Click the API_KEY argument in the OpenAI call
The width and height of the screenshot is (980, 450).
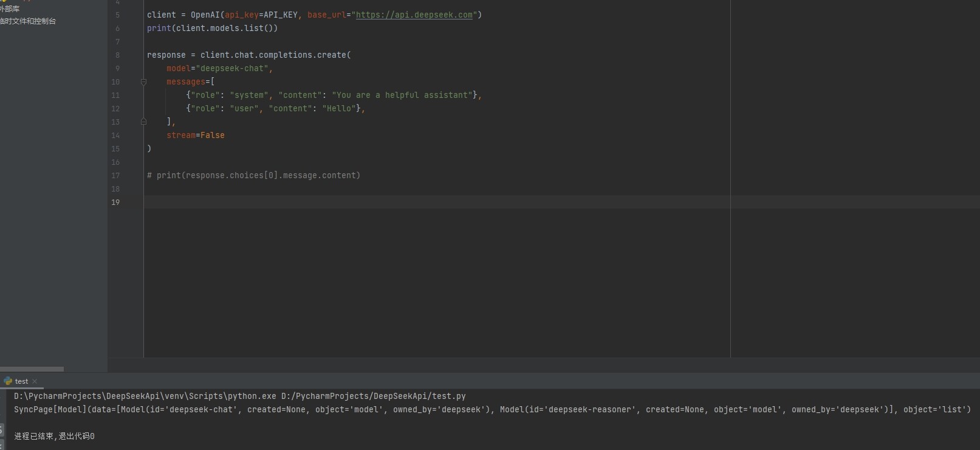[280, 15]
